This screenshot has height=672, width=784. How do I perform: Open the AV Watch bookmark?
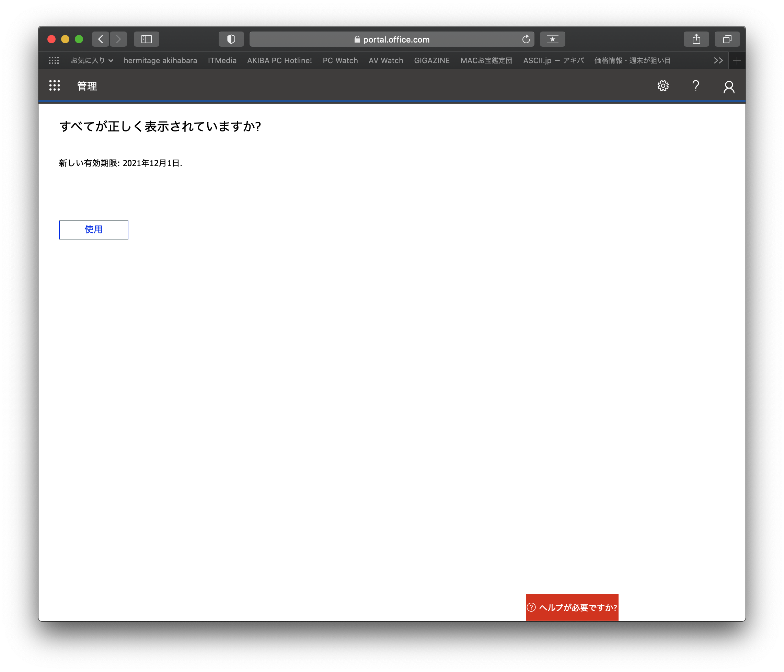[x=386, y=60]
